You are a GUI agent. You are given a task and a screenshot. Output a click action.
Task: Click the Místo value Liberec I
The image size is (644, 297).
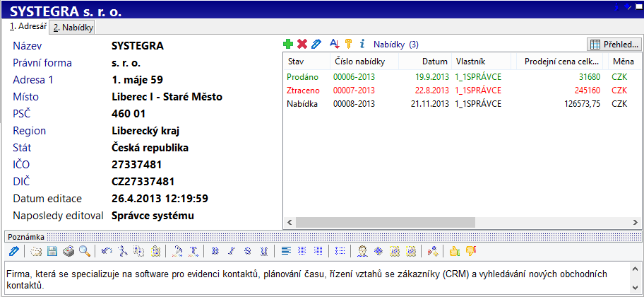[167, 97]
